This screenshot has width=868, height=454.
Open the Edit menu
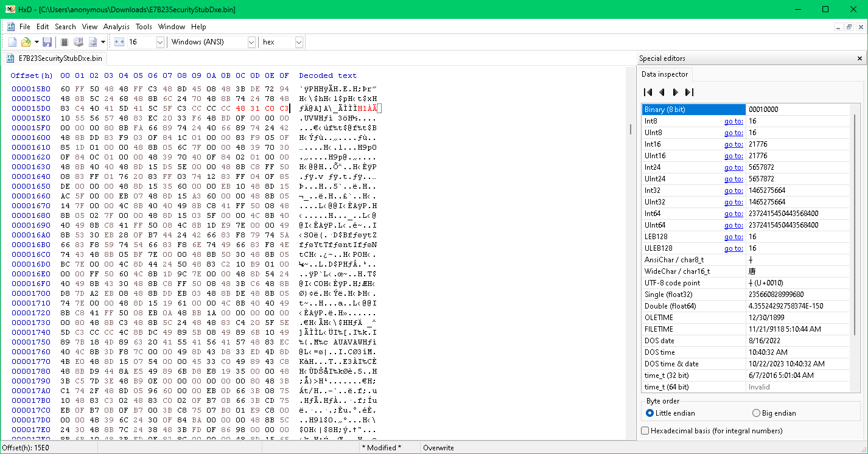pyautogui.click(x=43, y=27)
